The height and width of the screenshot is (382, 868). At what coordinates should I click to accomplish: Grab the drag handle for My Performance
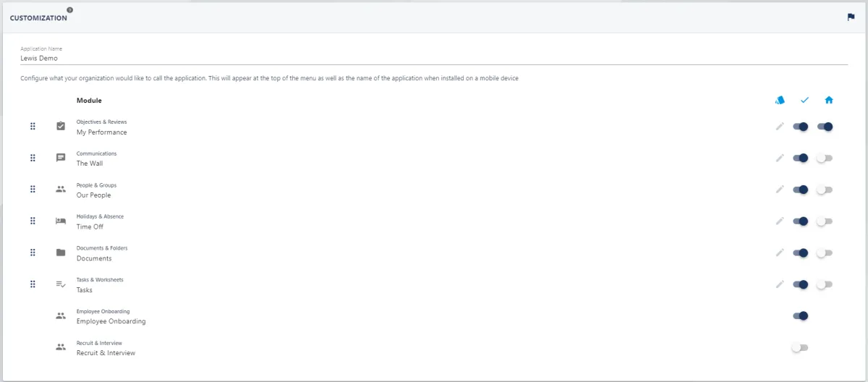coord(33,127)
